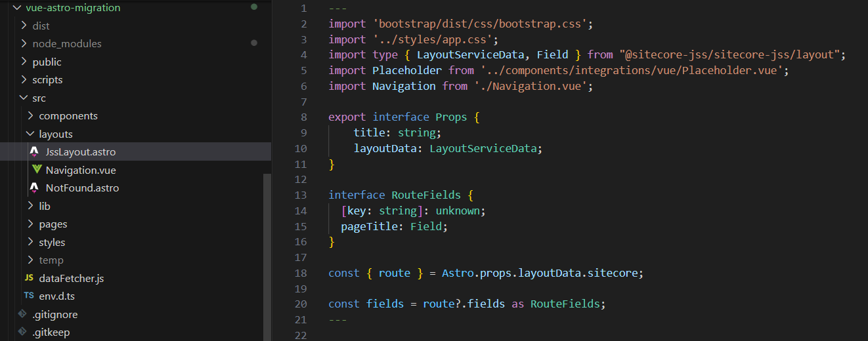Click the explorer vertical scrollbar
This screenshot has width=868, height=341.
coord(267,256)
